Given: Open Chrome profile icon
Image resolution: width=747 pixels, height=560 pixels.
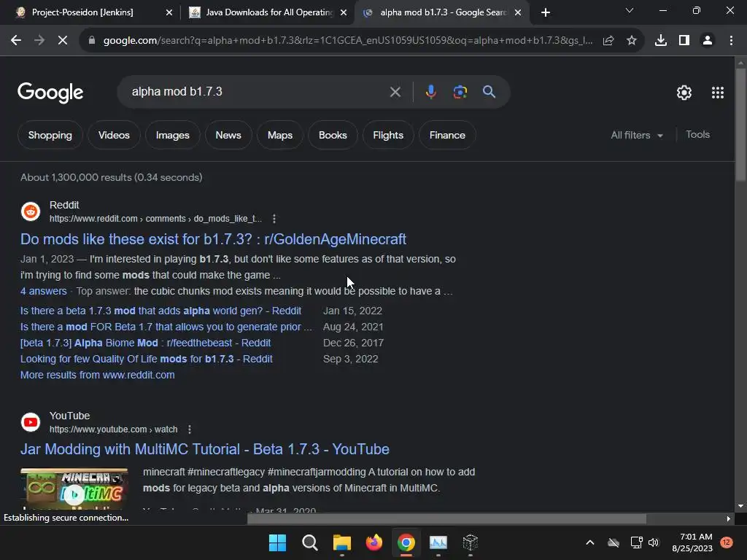Looking at the screenshot, I should (708, 41).
